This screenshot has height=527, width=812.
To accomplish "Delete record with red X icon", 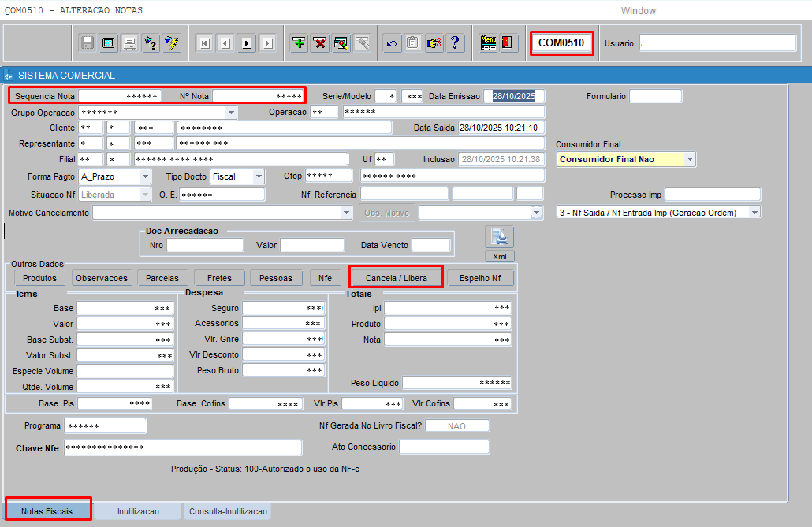I will [320, 43].
